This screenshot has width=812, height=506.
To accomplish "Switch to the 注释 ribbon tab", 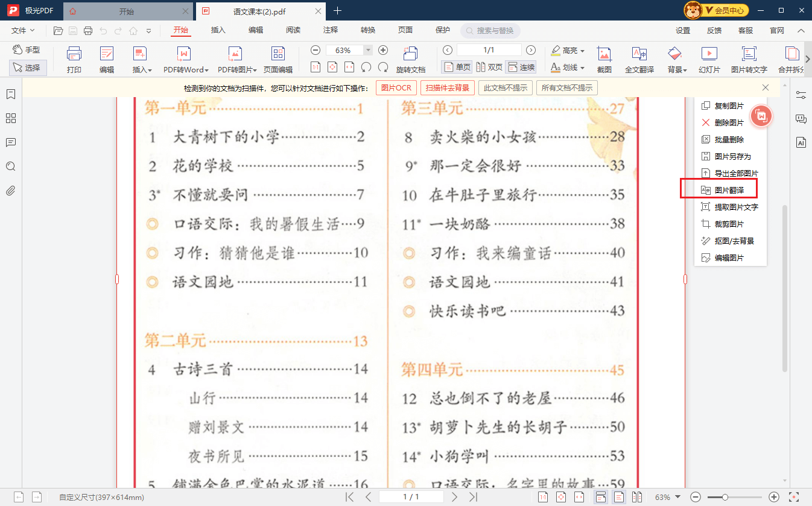I will (x=330, y=30).
